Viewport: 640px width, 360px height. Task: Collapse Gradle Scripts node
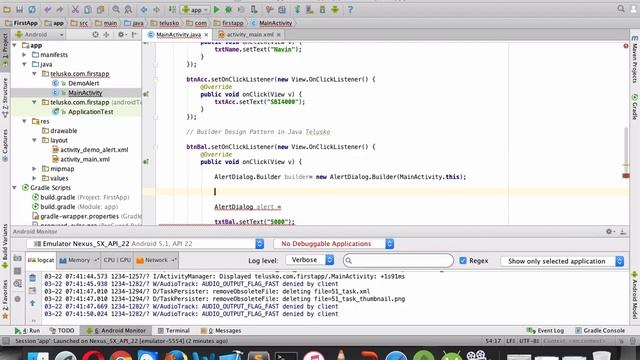[15, 188]
